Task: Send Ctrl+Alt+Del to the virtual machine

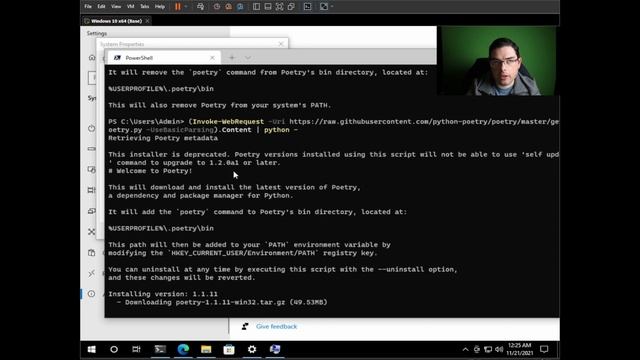Action: point(200,7)
